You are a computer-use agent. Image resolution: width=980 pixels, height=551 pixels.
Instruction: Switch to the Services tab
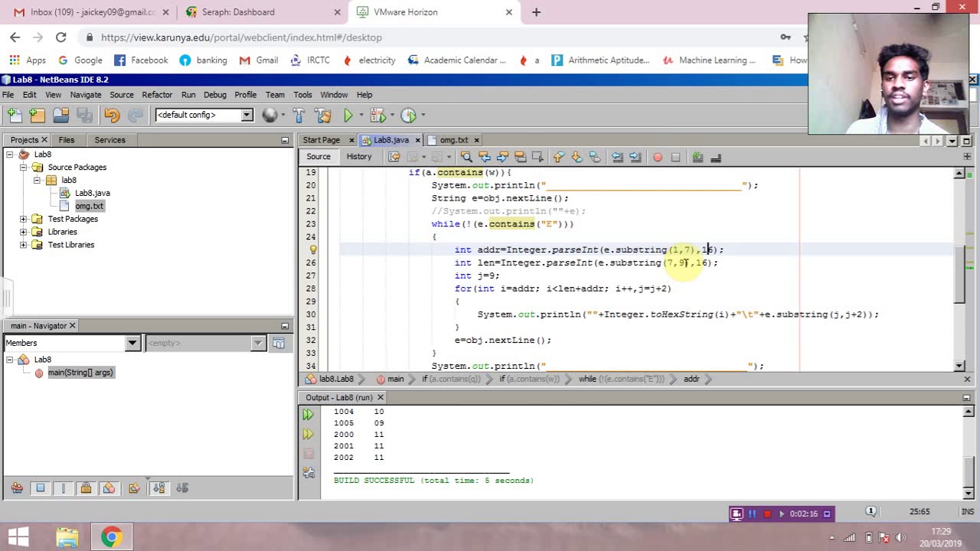[109, 140]
